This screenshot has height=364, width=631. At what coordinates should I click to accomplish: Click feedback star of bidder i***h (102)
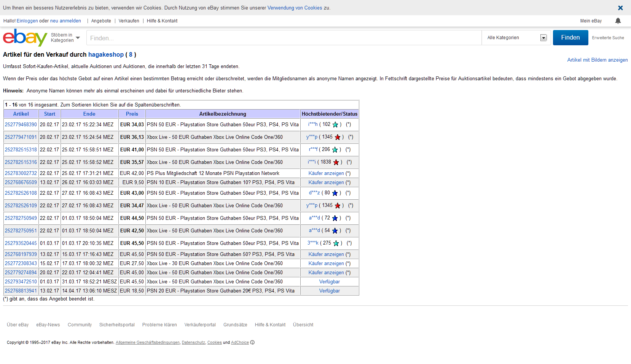click(335, 124)
